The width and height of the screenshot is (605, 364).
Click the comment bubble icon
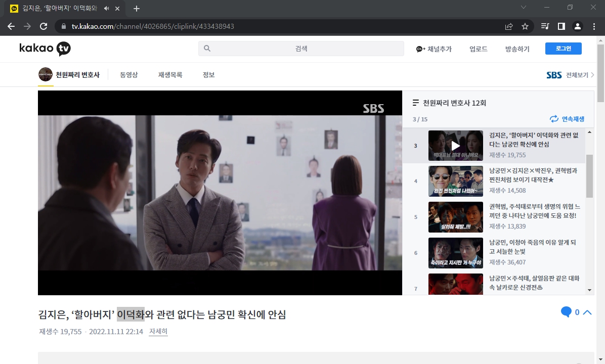pyautogui.click(x=566, y=312)
